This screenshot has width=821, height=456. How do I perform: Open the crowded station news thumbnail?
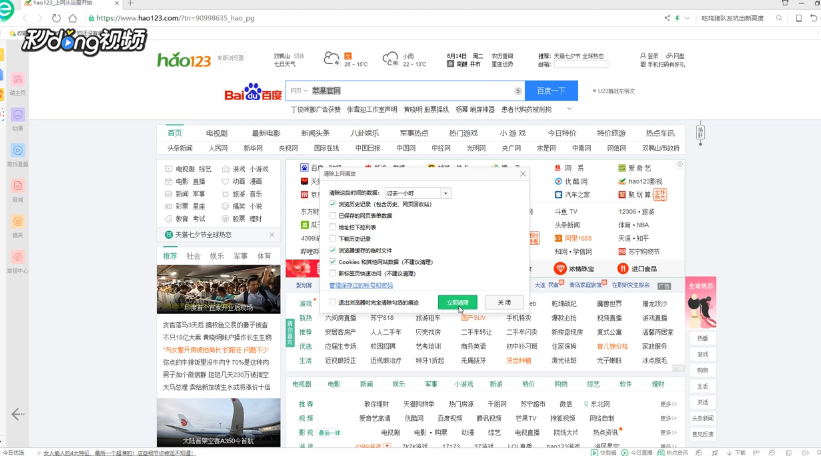click(x=219, y=290)
